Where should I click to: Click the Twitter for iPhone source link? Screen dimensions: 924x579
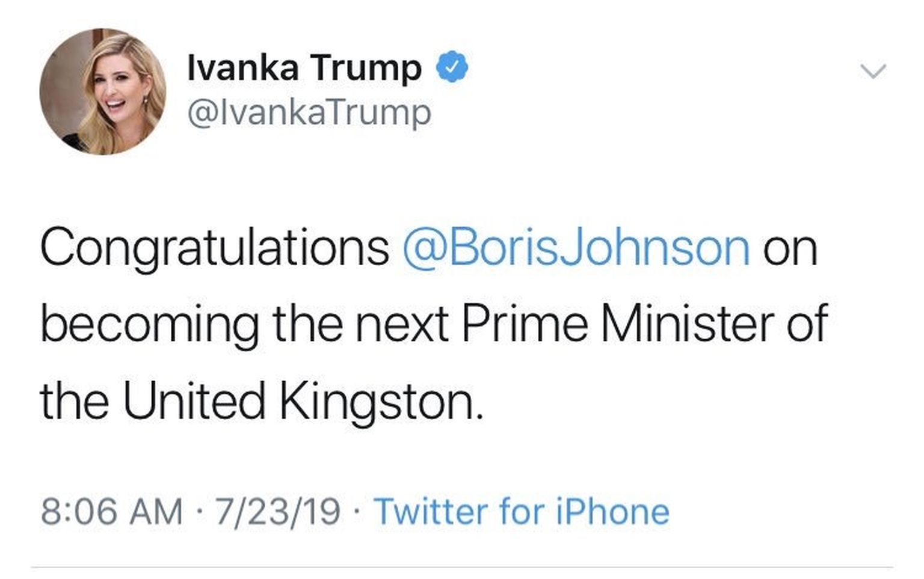point(522,512)
